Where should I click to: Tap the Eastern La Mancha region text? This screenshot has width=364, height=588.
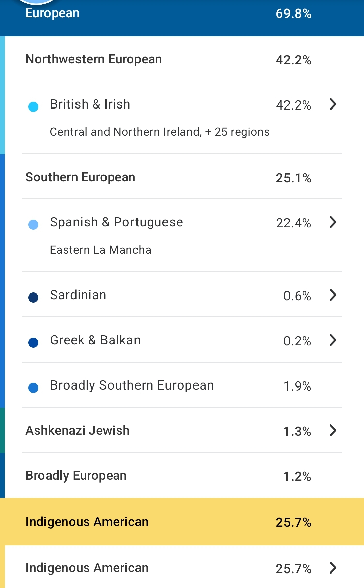(100, 250)
